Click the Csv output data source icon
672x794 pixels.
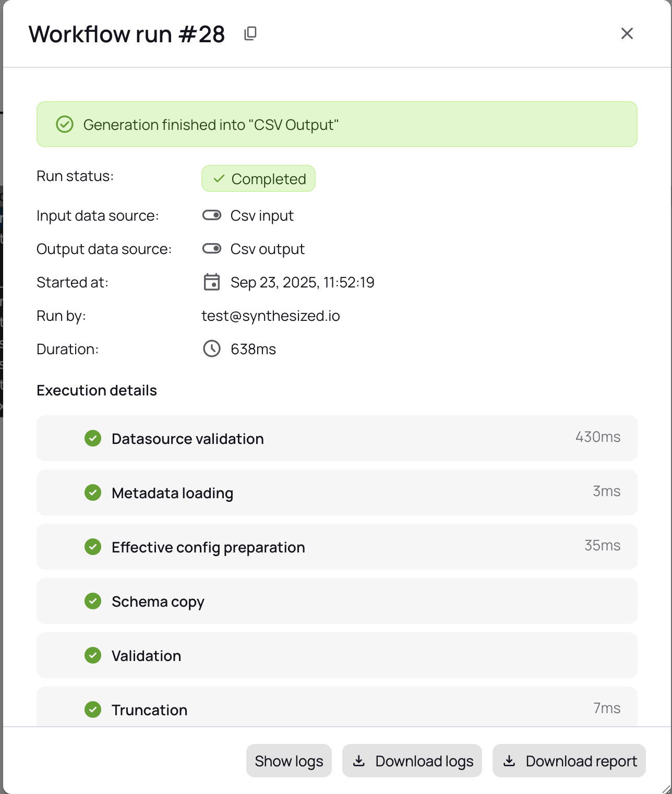coord(212,249)
